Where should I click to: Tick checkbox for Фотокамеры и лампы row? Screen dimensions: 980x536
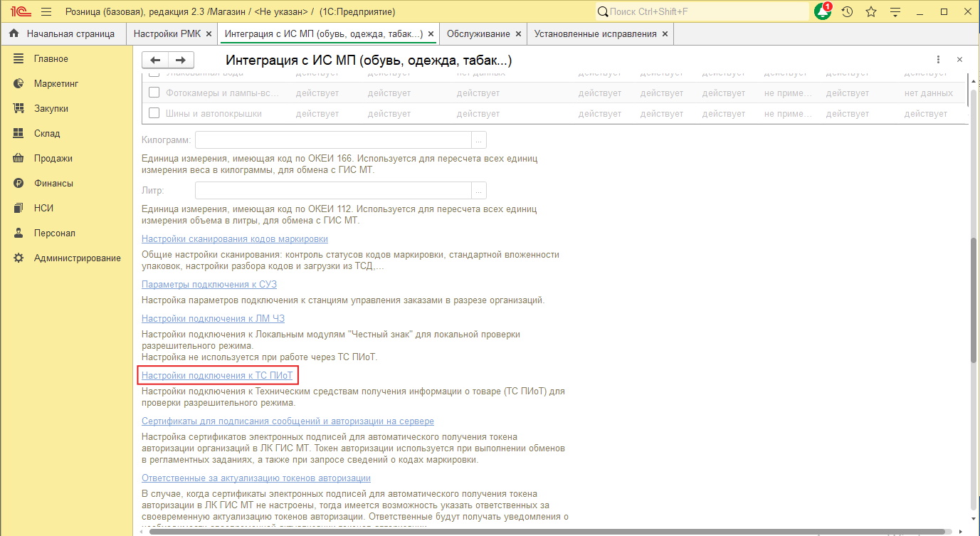(x=154, y=93)
